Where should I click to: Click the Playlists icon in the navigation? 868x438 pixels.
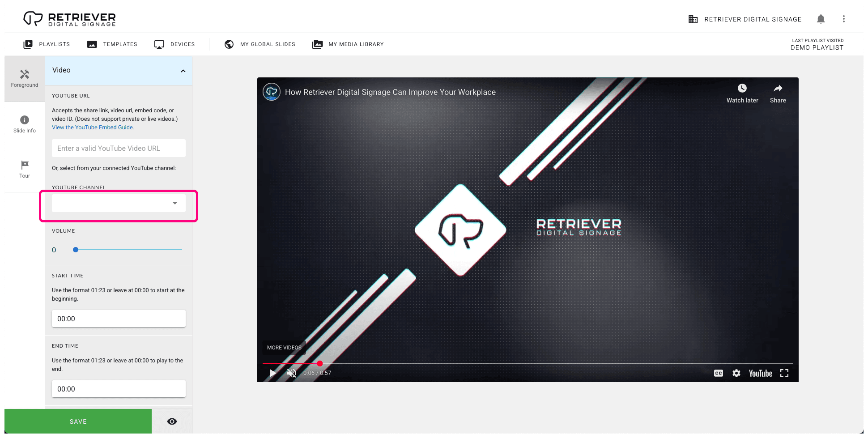pos(28,44)
